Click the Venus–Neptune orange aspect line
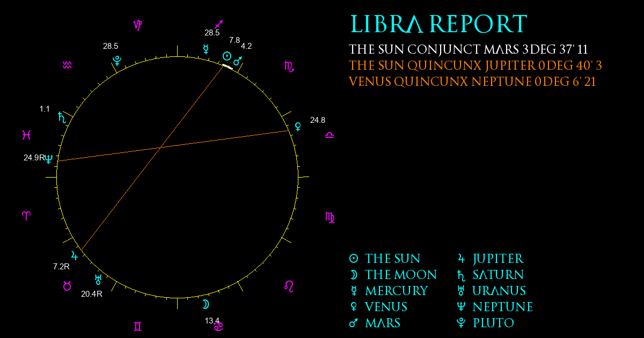Image resolution: width=644 pixels, height=338 pixels. coord(173,145)
